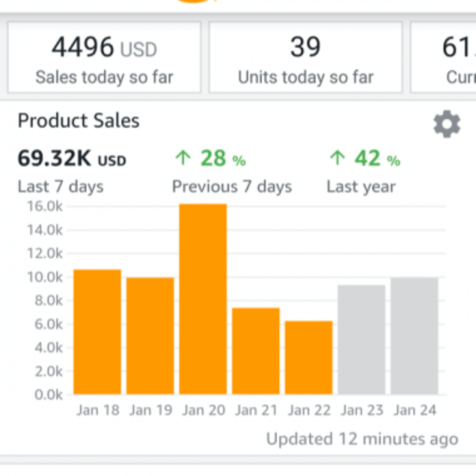Select the Jan 22 orange bar
Screen dimensions: 476x476
(309, 357)
